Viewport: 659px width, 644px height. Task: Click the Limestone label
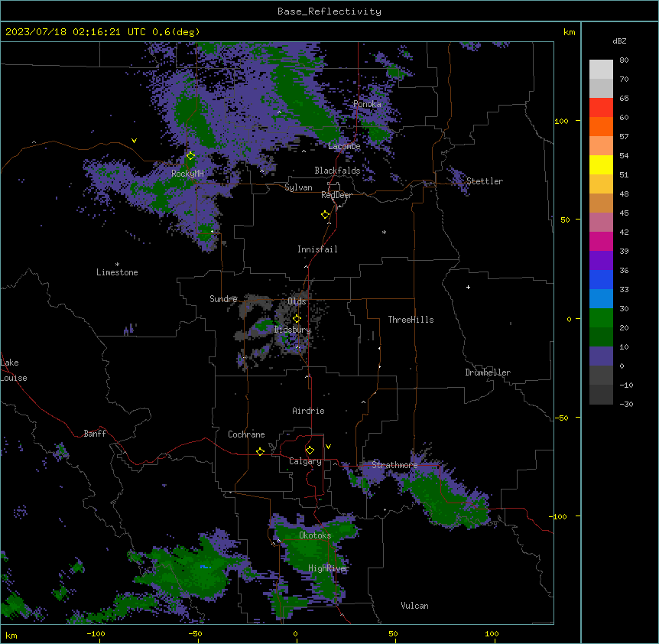[x=117, y=272]
